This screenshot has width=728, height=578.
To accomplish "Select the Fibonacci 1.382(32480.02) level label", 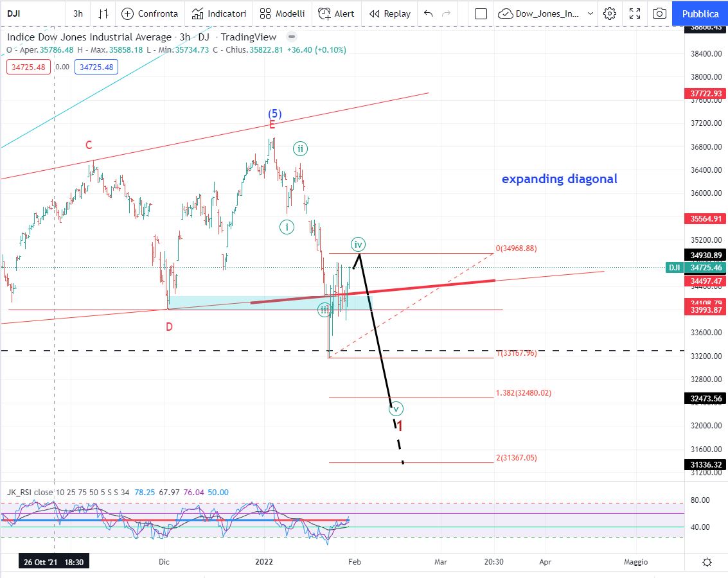I will [x=524, y=393].
